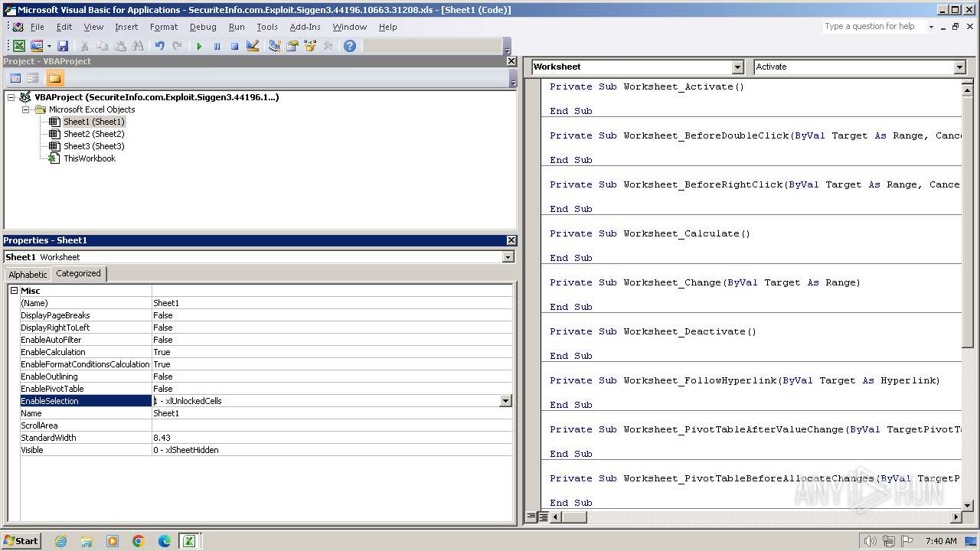Open the Activate procedure dropdown in code window
The width and height of the screenshot is (980, 551).
959,67
